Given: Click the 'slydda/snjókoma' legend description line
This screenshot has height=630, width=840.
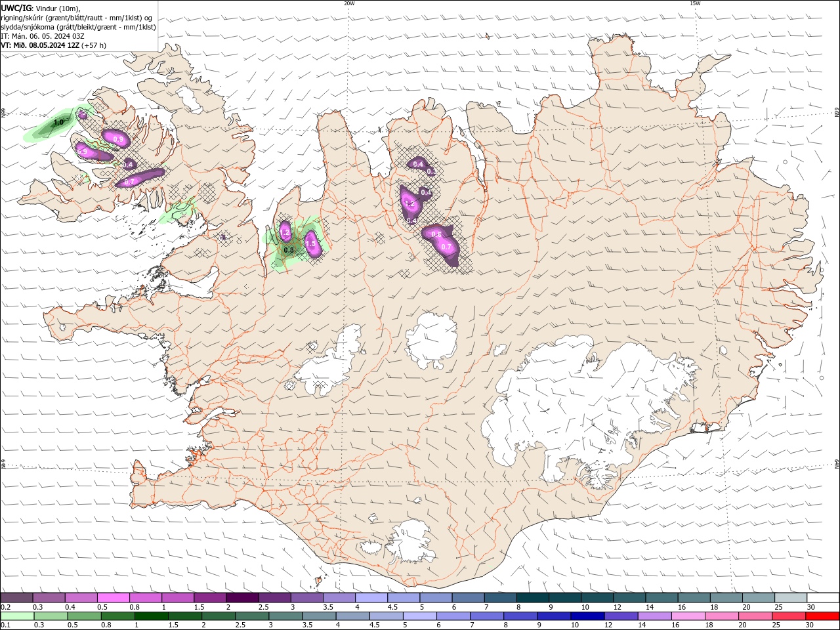Looking at the screenshot, I should pos(78,27).
